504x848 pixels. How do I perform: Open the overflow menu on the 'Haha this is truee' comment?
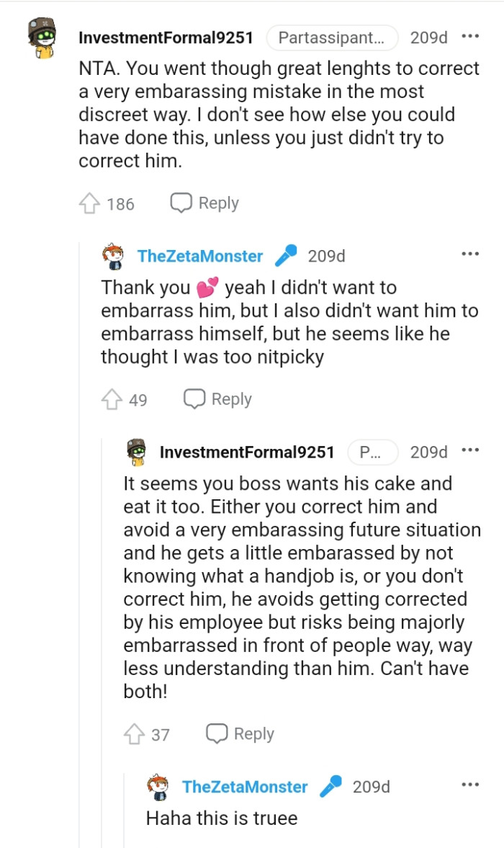tap(471, 784)
